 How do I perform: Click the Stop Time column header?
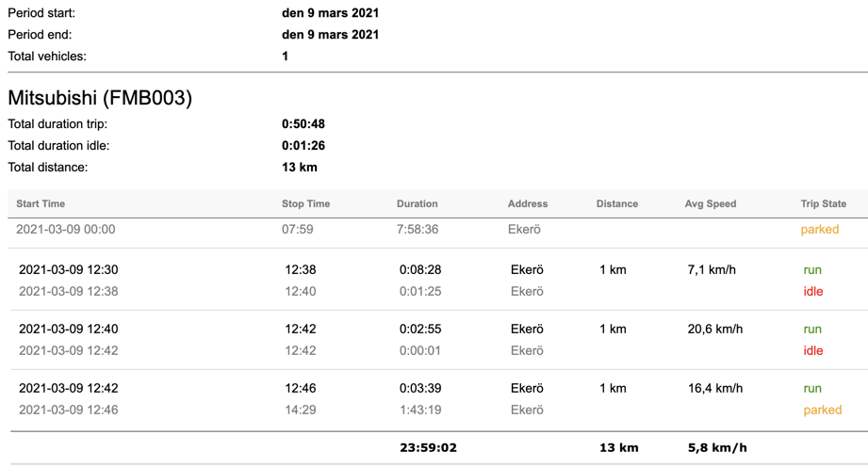305,203
